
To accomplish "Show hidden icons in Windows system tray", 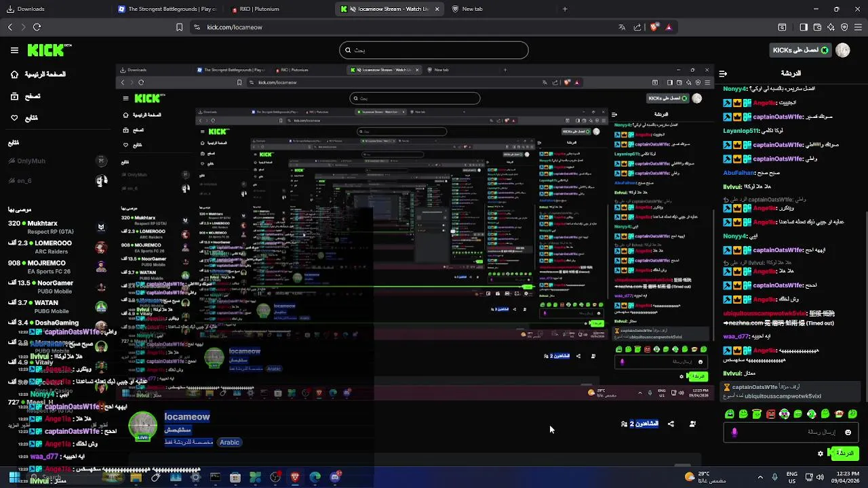I will 760,477.
